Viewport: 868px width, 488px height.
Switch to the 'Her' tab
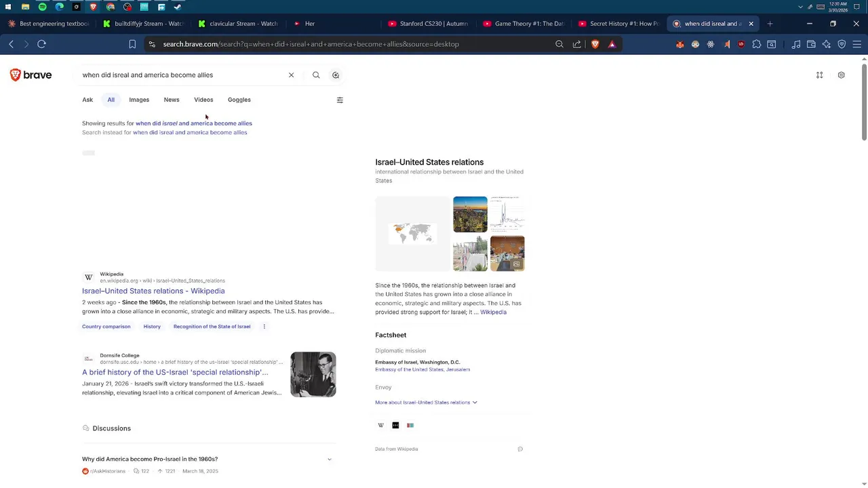click(x=334, y=24)
